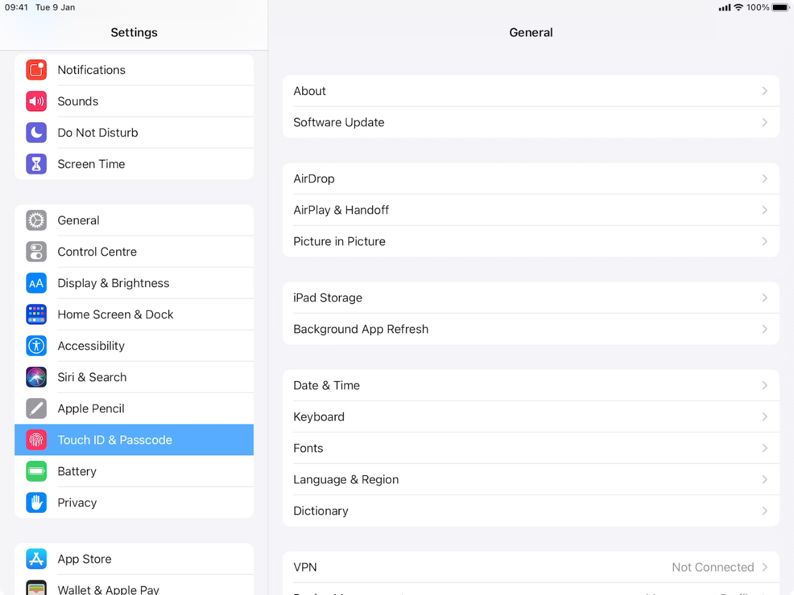This screenshot has height=595, width=794.
Task: Tap the Display & Brightness AA icon
Action: pyautogui.click(x=36, y=283)
